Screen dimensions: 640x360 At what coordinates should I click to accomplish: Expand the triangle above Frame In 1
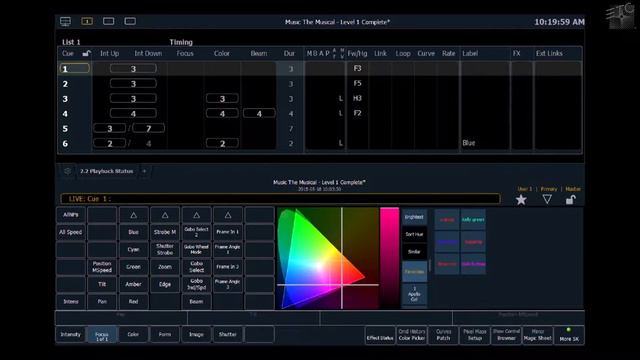(x=228, y=215)
